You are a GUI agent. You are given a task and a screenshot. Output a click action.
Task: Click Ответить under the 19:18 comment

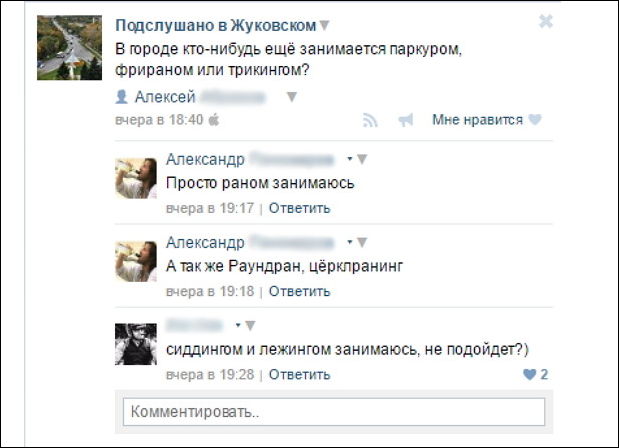[299, 291]
